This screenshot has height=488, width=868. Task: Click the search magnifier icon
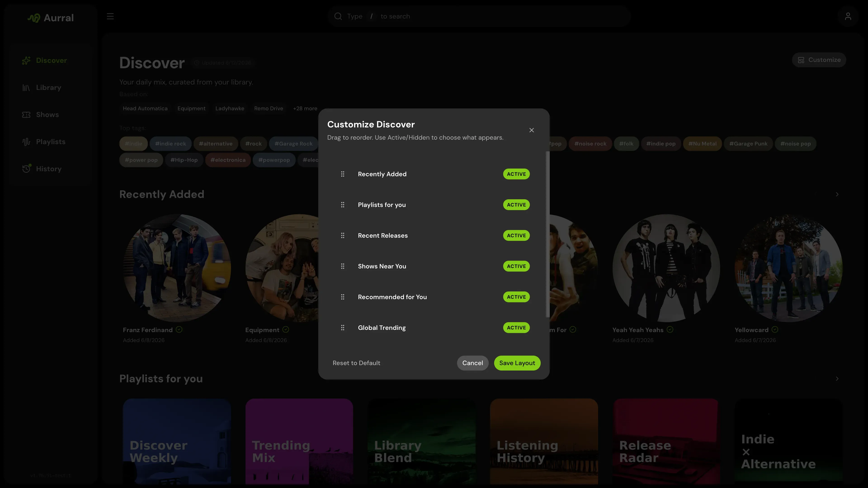(x=338, y=16)
